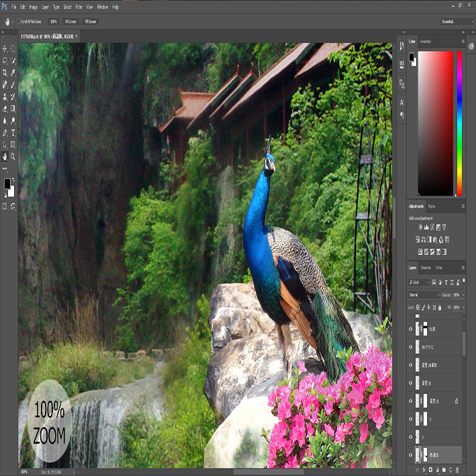This screenshot has width=476, height=476.
Task: Click the 100% zoom button
Action: point(54,21)
